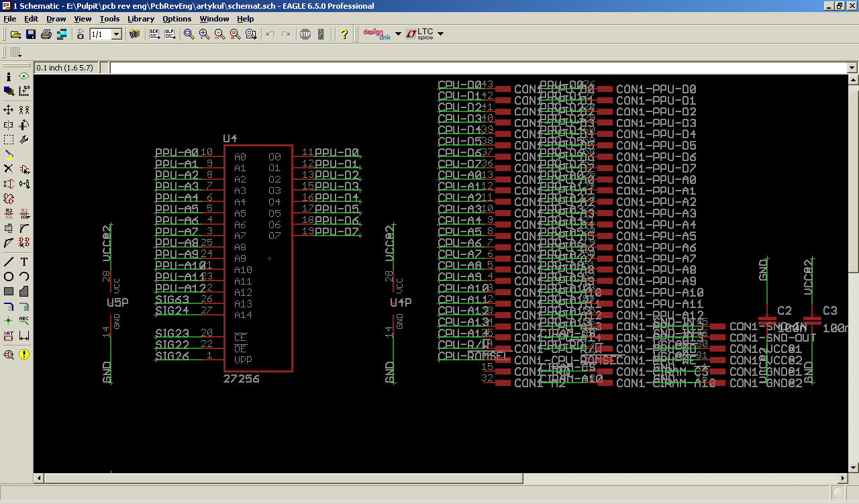Select the Add part tool
Viewport: 859px width, 504px height.
pyautogui.click(x=24, y=169)
